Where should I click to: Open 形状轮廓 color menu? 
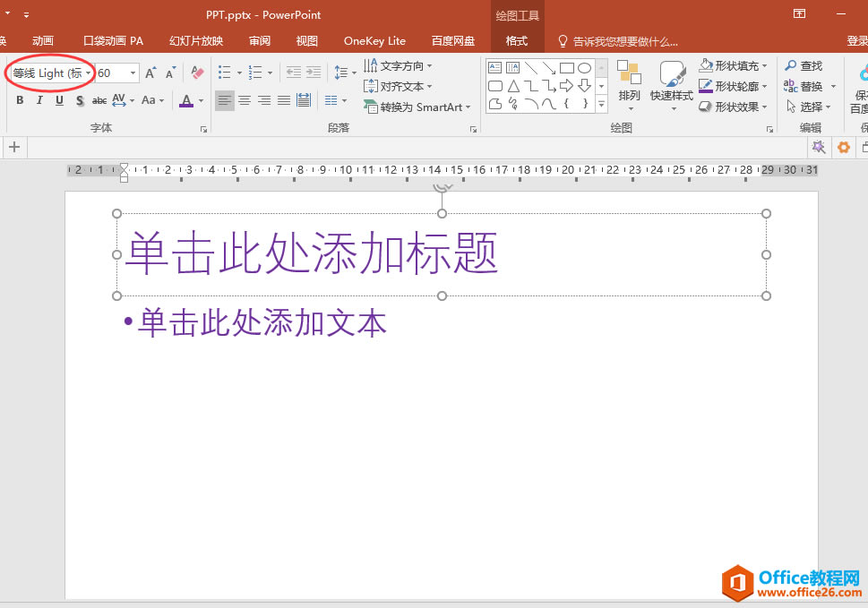733,86
